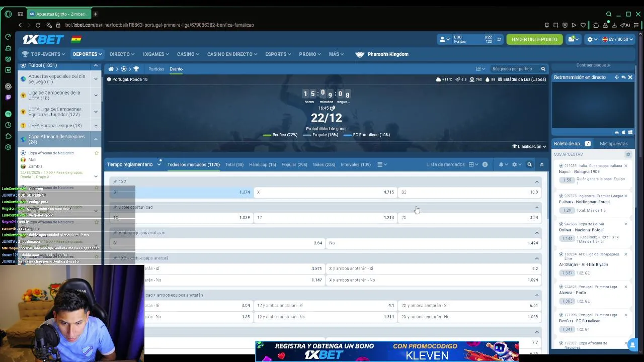The image size is (644, 362).
Task: Close the Retransmisión en directo panel
Action: click(630, 77)
